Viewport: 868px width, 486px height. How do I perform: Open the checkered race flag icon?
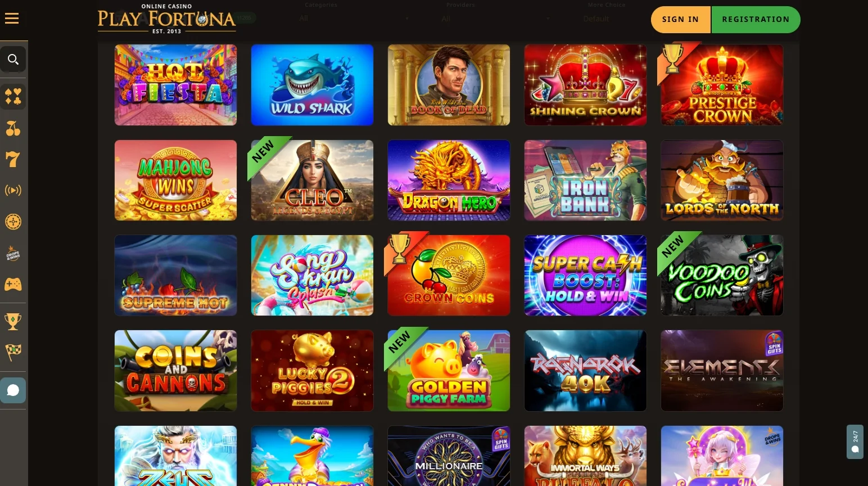coord(13,352)
